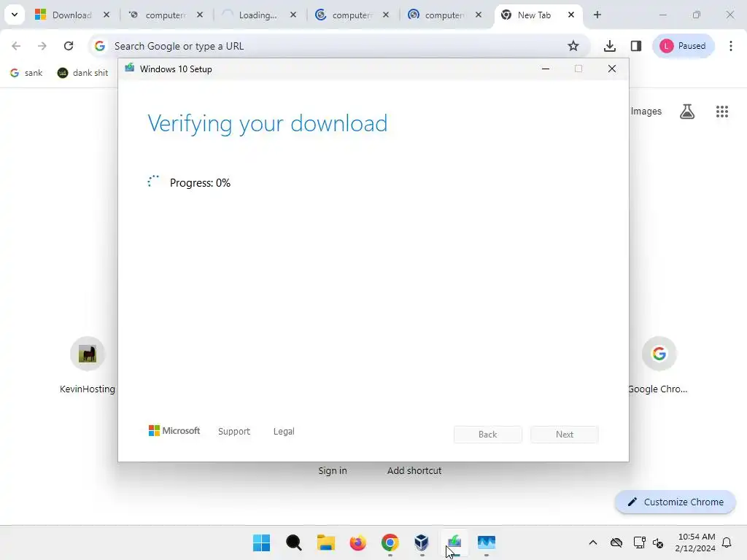Click the Back button in Setup

pyautogui.click(x=488, y=435)
